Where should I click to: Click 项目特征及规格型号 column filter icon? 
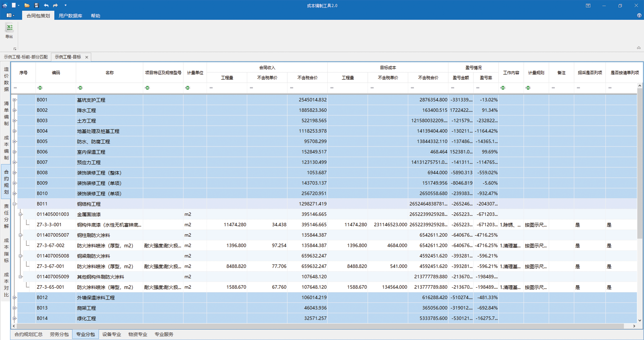pos(147,88)
